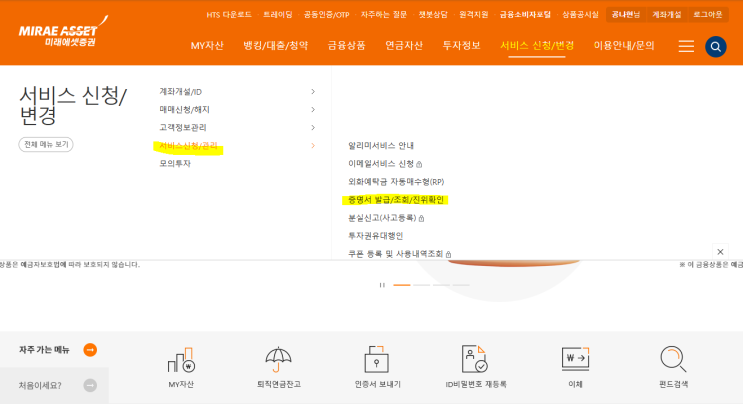Click 공동인증/OTP in the top bar
The height and width of the screenshot is (404, 743).
point(326,15)
